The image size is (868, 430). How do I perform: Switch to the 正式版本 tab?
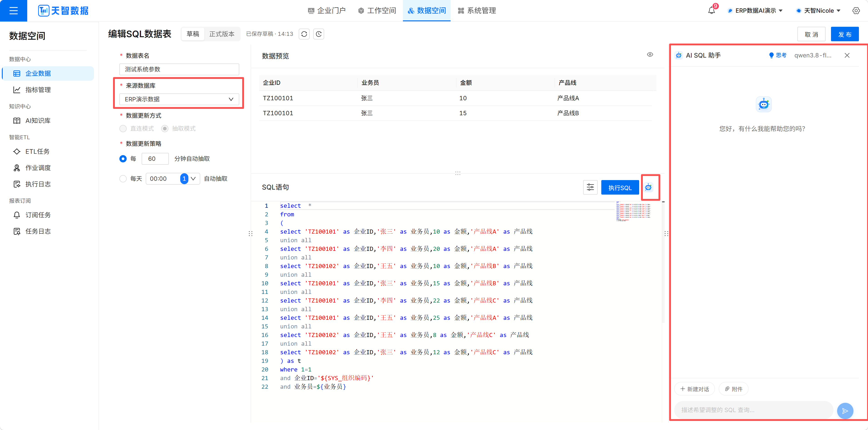pyautogui.click(x=222, y=34)
